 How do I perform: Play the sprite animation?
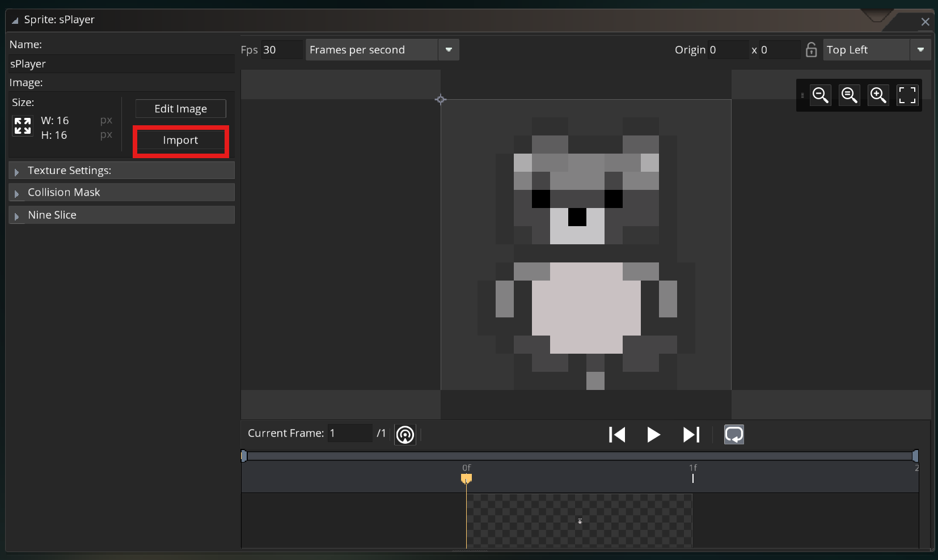tap(653, 435)
